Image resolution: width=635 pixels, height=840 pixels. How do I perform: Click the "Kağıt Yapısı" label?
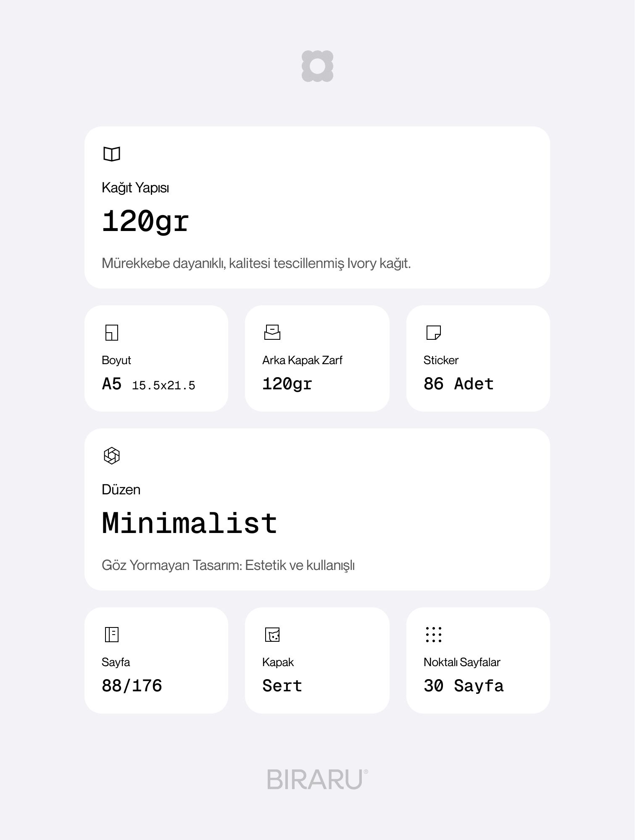click(x=135, y=188)
